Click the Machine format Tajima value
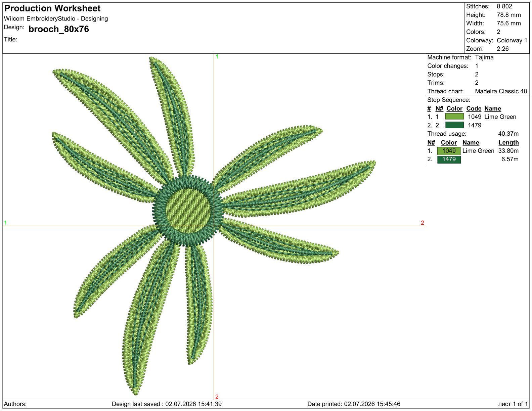 pos(484,57)
